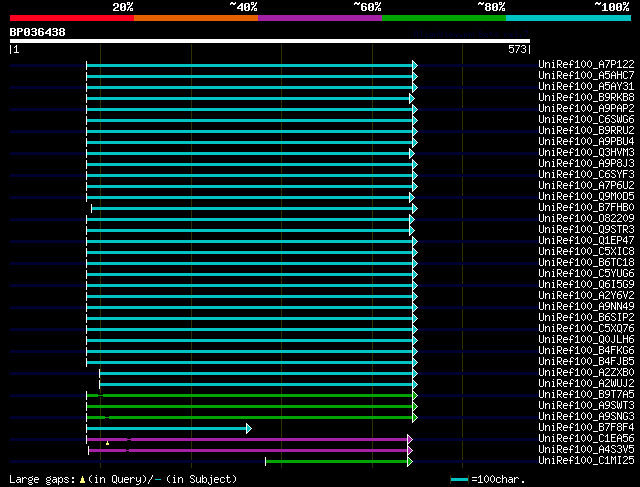Screen dimensions: 640x487
Task: Click the cyan arrowhead ending the A7P122 alignment
Action: click(415, 65)
